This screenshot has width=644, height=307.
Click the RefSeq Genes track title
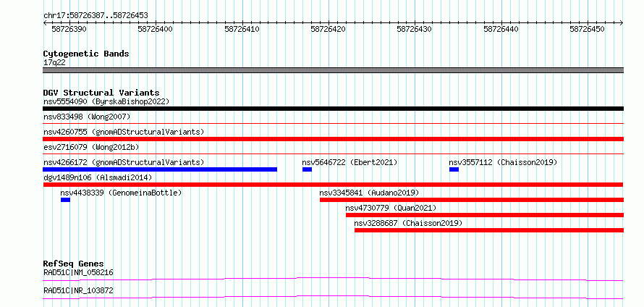[x=73, y=264]
